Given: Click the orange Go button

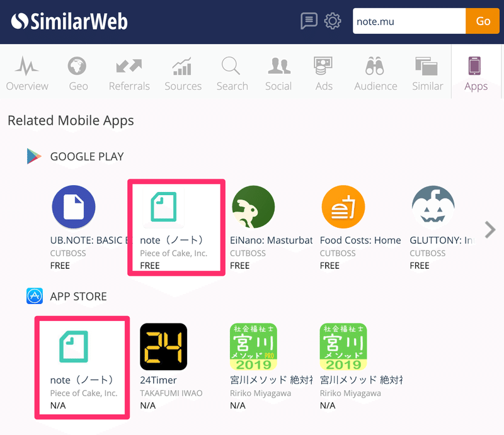Looking at the screenshot, I should click(x=483, y=21).
